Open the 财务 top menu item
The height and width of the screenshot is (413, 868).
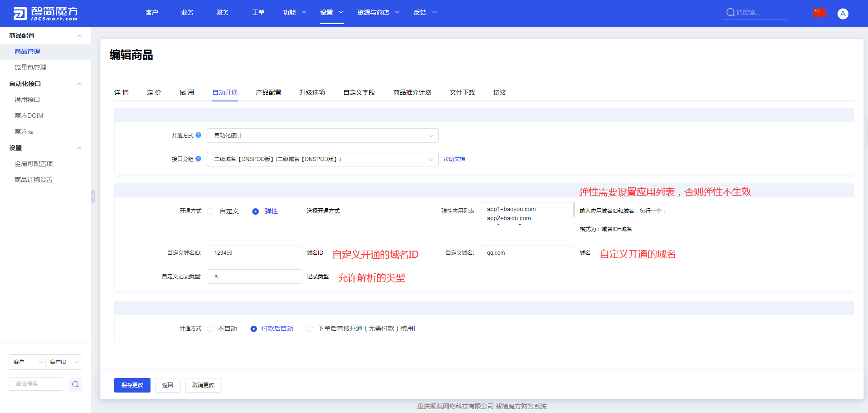click(x=223, y=12)
